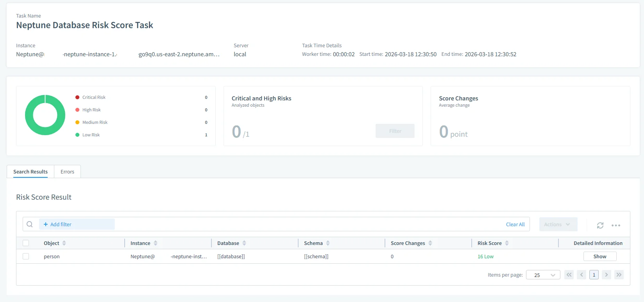Click the donut risk chart
644x302 pixels.
point(45,115)
